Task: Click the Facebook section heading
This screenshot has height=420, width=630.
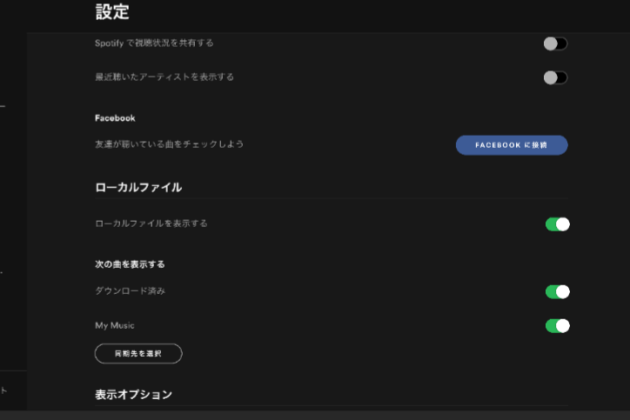Action: (115, 118)
